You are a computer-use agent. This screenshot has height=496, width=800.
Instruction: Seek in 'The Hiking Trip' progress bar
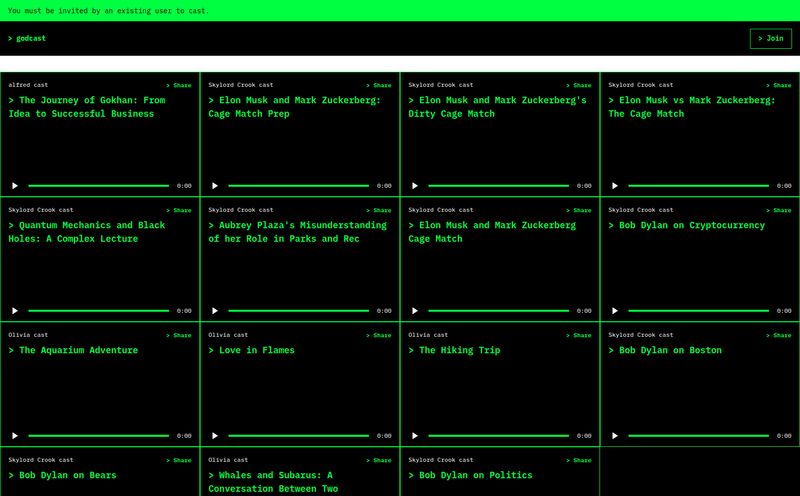[x=498, y=436]
